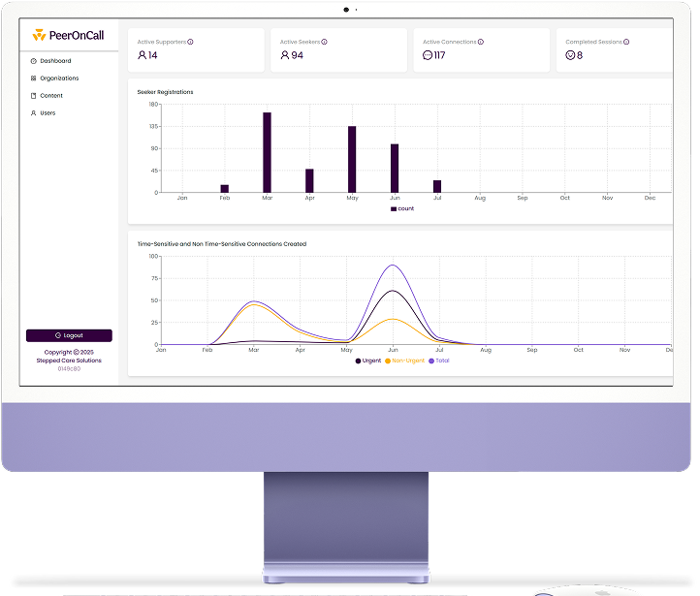The width and height of the screenshot is (700, 596).
Task: Click the chat bubble icon in Active Connections
Action: [x=428, y=55]
